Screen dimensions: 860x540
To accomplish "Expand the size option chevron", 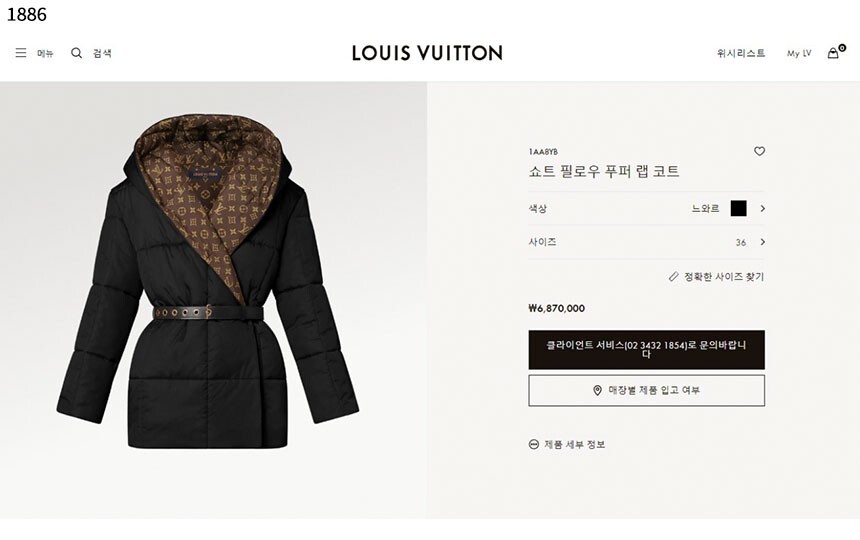I will [762, 242].
